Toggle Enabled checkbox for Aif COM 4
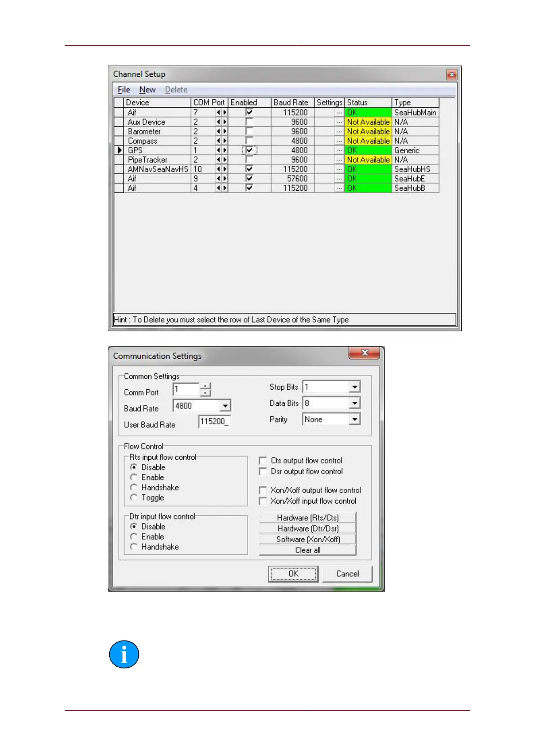The width and height of the screenshot is (535, 756). (249, 188)
